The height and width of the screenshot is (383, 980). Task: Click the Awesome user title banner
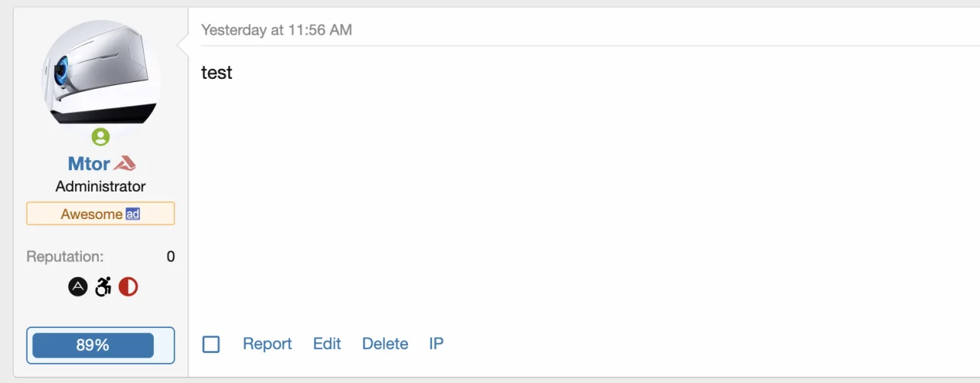(91, 214)
